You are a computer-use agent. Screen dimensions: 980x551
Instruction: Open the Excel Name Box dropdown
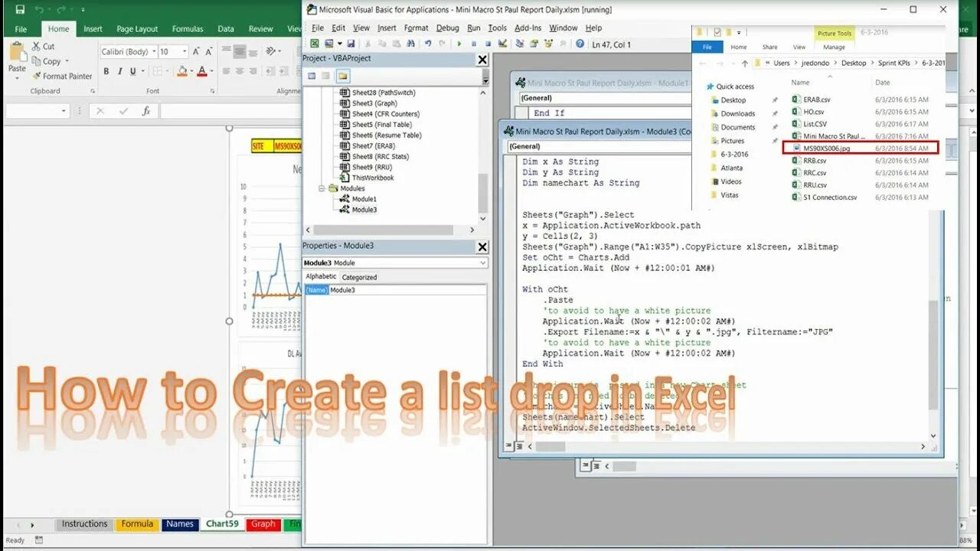click(x=64, y=111)
